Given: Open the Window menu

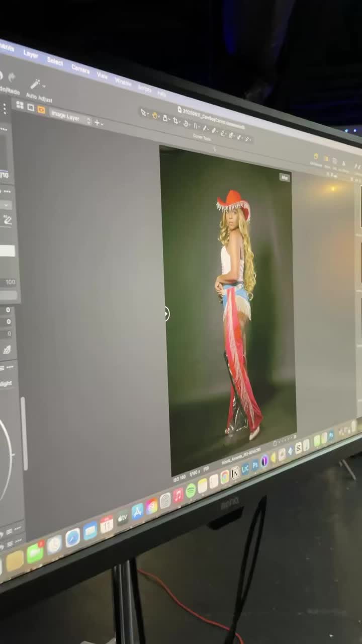Looking at the screenshot, I should (x=123, y=82).
